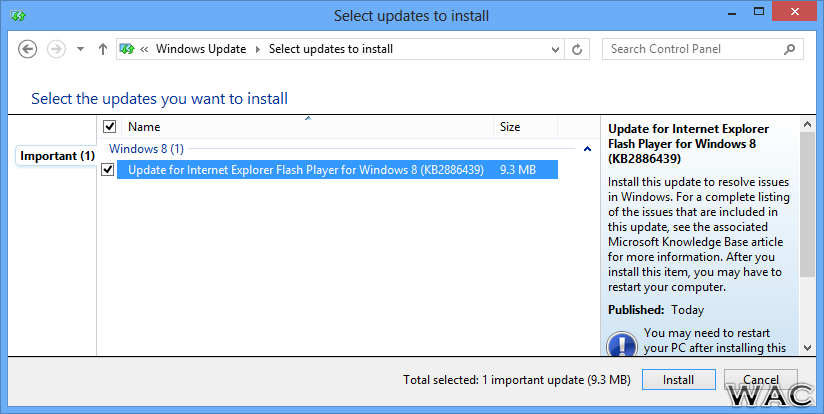The width and height of the screenshot is (824, 414).
Task: Click the 'Total selected: 1 important update' text
Action: [517, 380]
